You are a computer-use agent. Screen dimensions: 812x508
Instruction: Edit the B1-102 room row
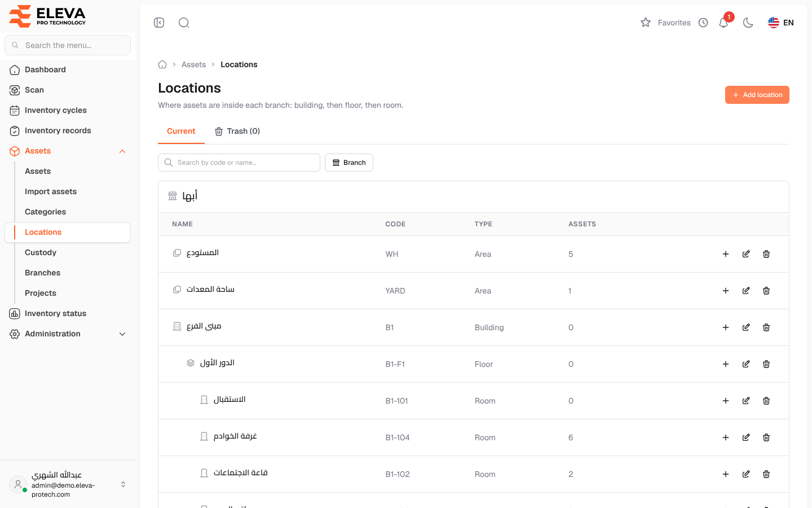point(746,474)
